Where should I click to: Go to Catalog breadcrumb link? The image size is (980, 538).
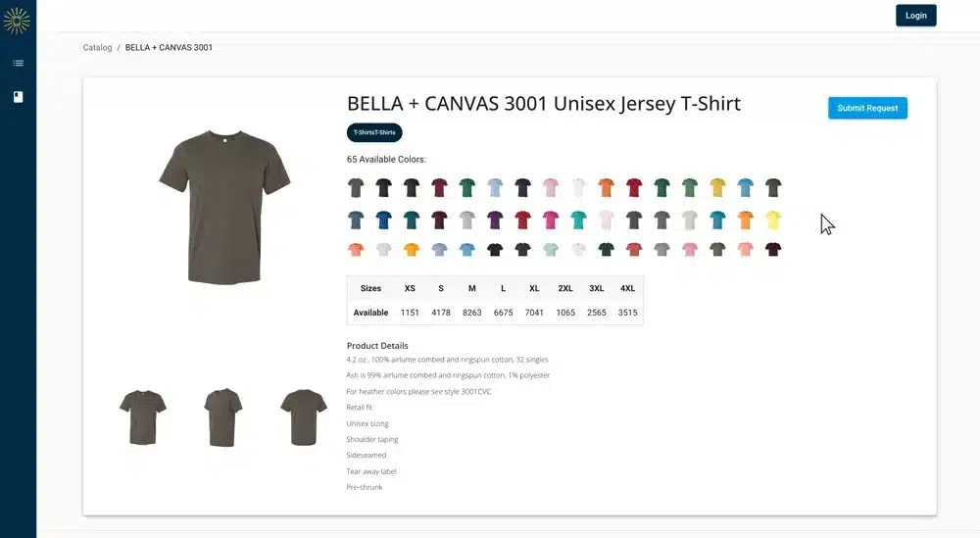[97, 47]
